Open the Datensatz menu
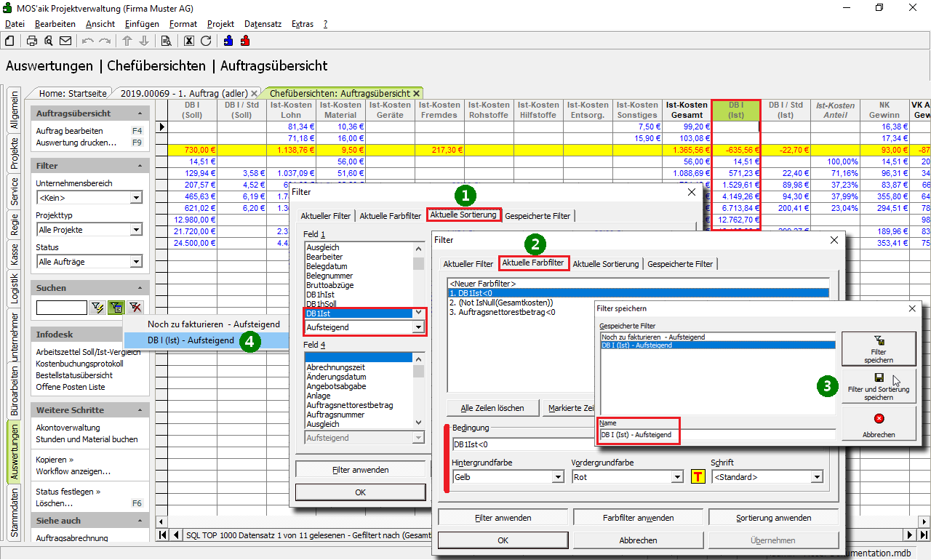The image size is (931, 560). point(263,24)
